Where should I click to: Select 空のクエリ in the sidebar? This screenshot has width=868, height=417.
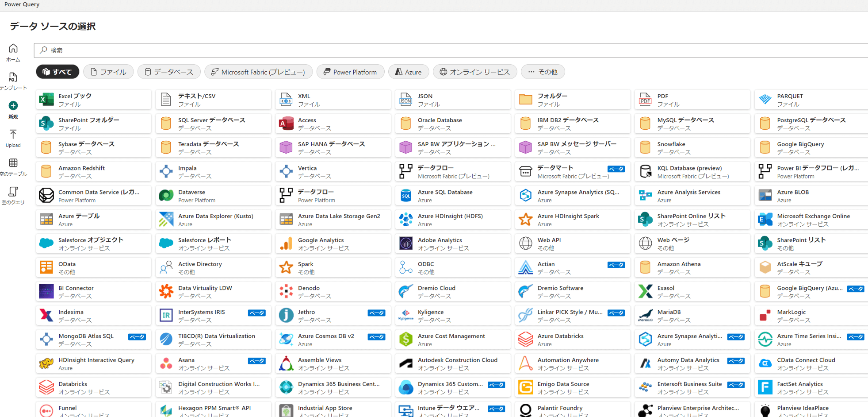coord(13,196)
